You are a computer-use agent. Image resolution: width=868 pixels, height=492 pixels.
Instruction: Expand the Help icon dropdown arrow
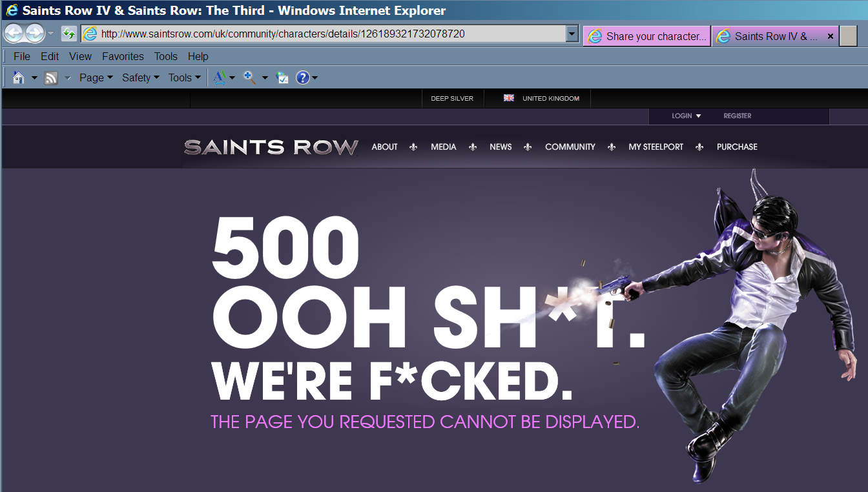(x=315, y=78)
